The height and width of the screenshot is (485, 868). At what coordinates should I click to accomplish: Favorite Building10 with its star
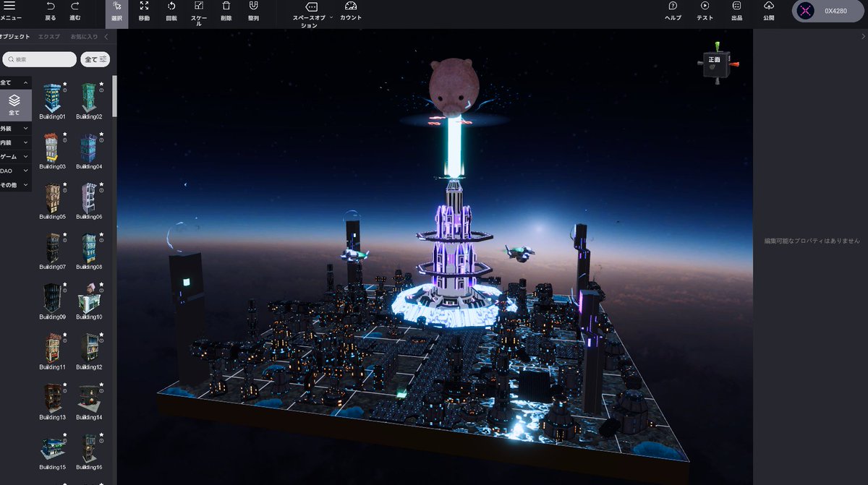(x=101, y=285)
